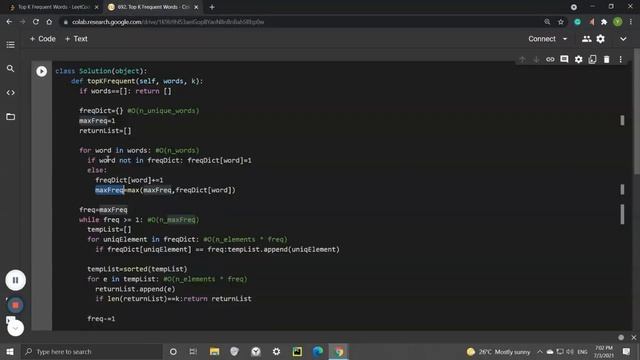Open Task View on the taskbar
The image size is (640, 360).
(x=193, y=352)
